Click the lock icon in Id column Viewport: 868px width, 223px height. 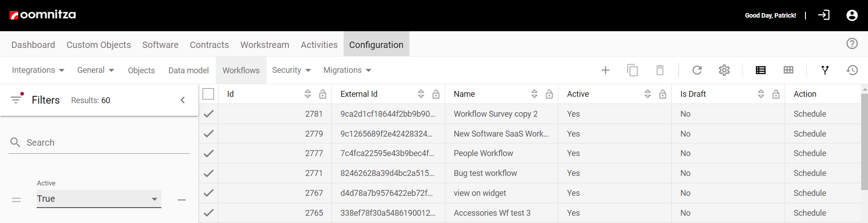pos(323,94)
